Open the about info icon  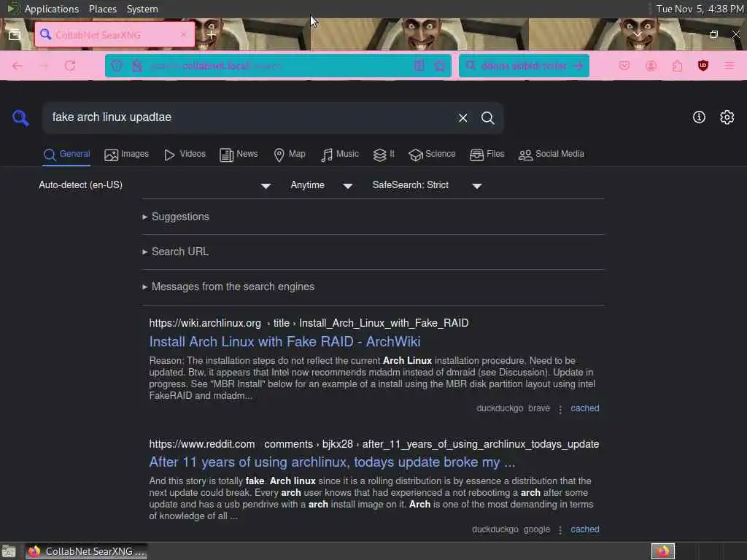(x=699, y=117)
